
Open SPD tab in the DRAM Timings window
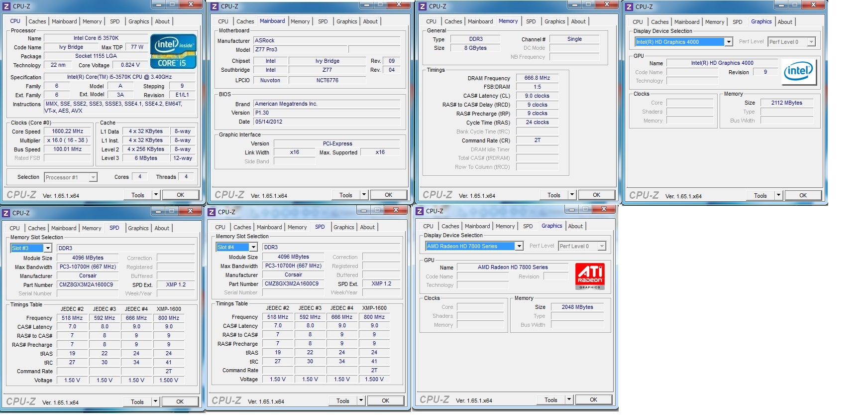[x=531, y=21]
